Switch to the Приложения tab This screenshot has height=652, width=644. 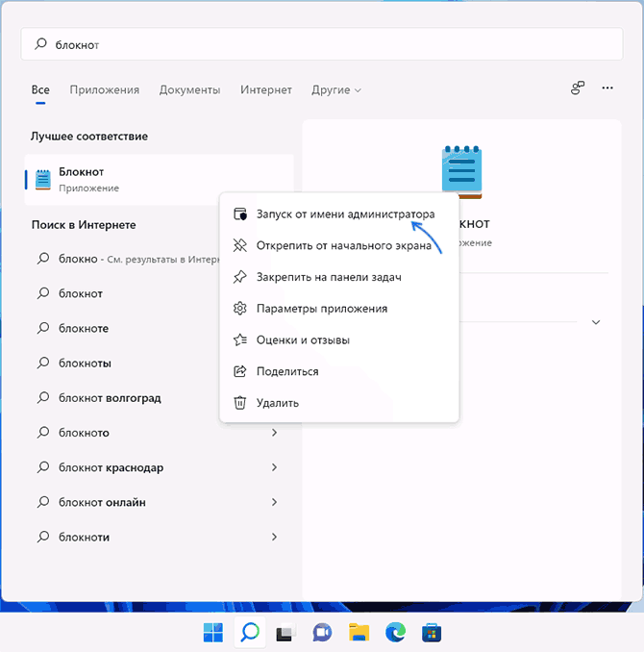104,89
